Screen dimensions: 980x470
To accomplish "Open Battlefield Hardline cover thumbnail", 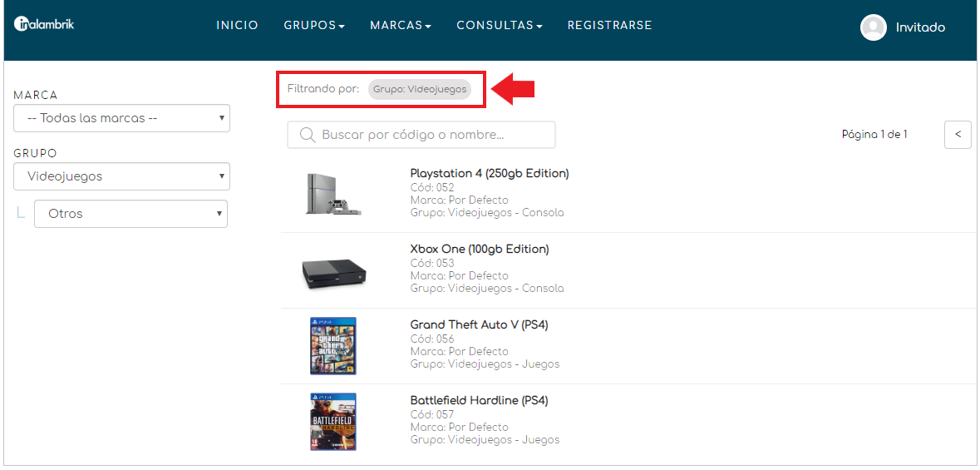I will coord(333,422).
